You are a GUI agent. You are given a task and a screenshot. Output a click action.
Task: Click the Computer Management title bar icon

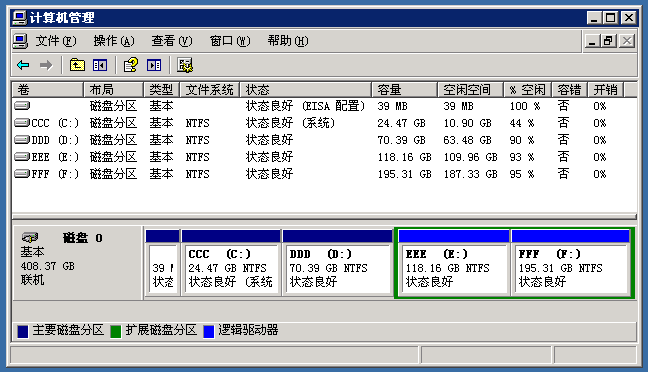[x=19, y=18]
